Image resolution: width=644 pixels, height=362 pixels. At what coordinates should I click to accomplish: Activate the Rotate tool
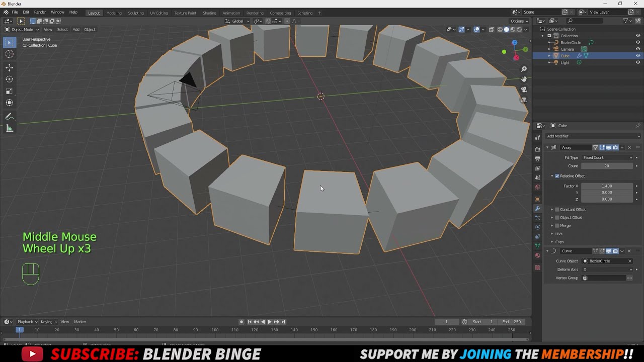coord(9,79)
